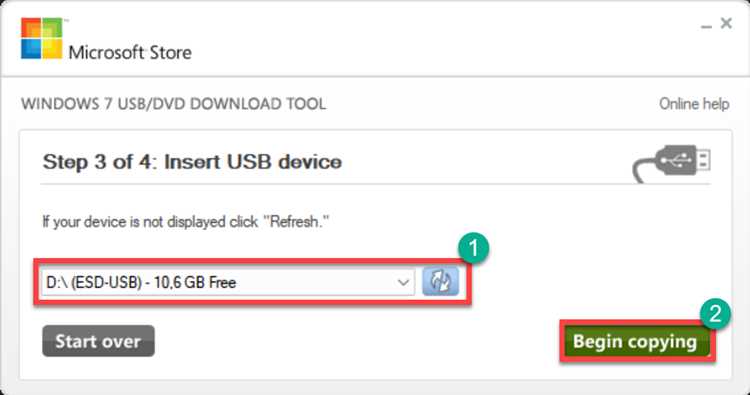Minimize the download tool window
The width and height of the screenshot is (750, 395).
tap(706, 26)
